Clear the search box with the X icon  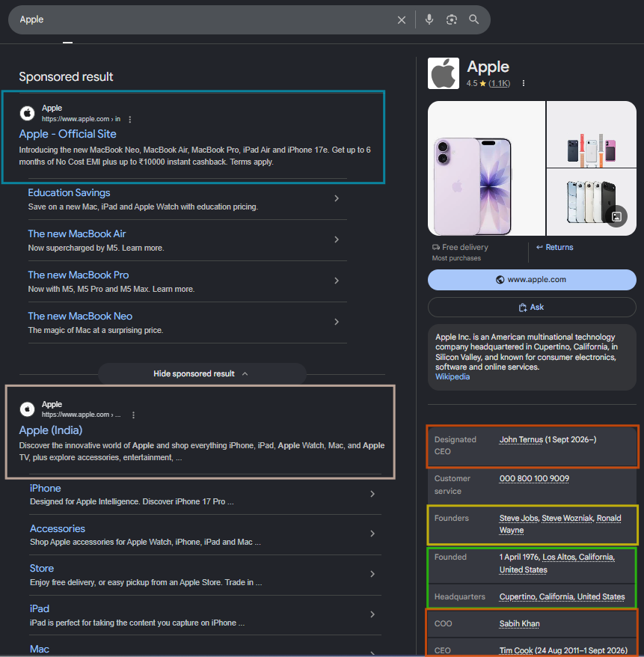pos(401,19)
